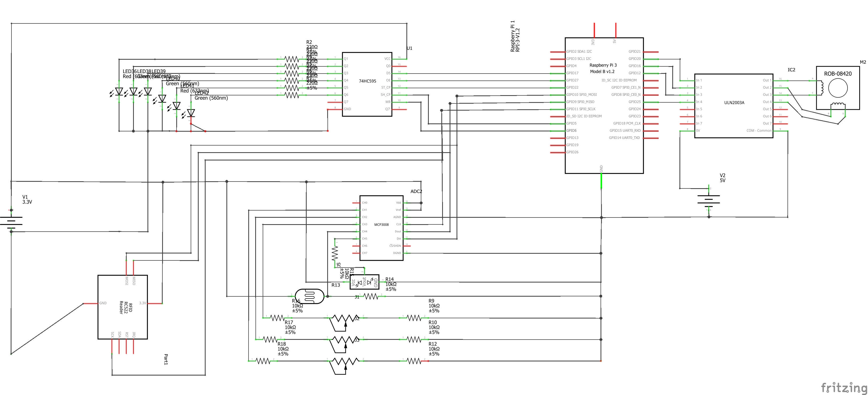Click the MR pin on 74HC595
This screenshot has height=395, width=868.
pyautogui.click(x=388, y=102)
